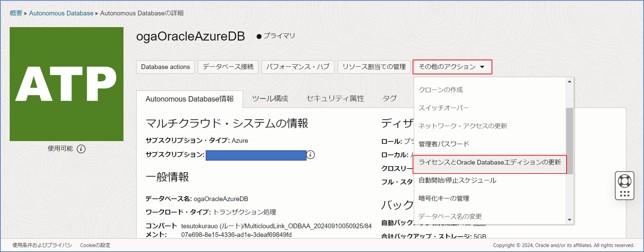Click the info icon next to 使用可能
The height and width of the screenshot is (252, 644).
(81, 149)
